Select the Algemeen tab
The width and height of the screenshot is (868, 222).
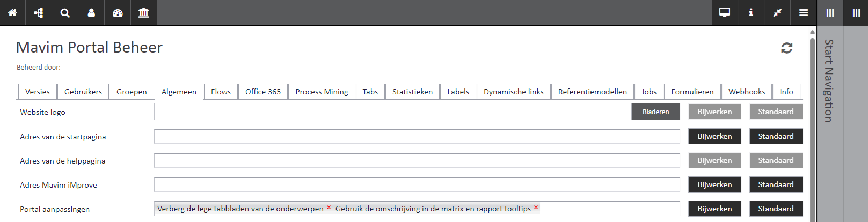(x=179, y=92)
